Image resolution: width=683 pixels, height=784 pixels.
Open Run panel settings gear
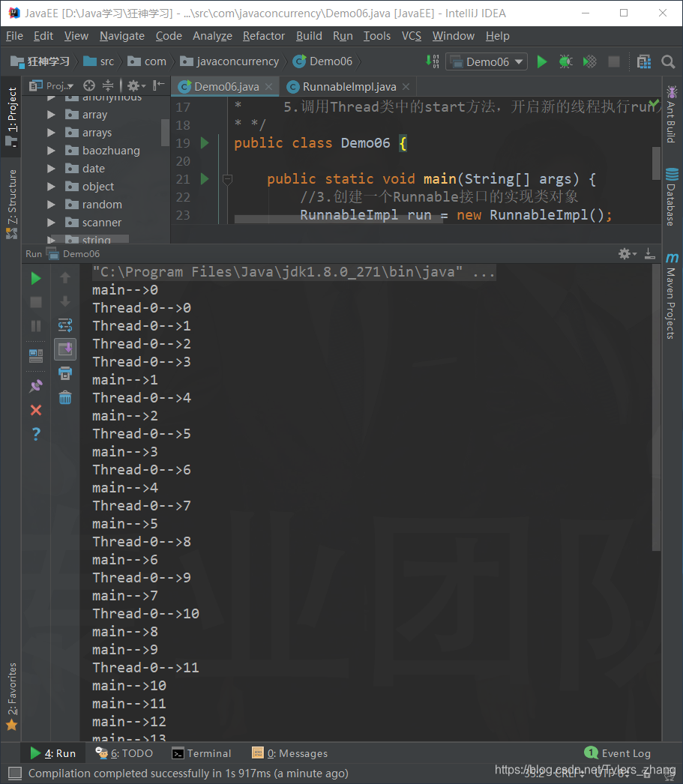pos(627,254)
